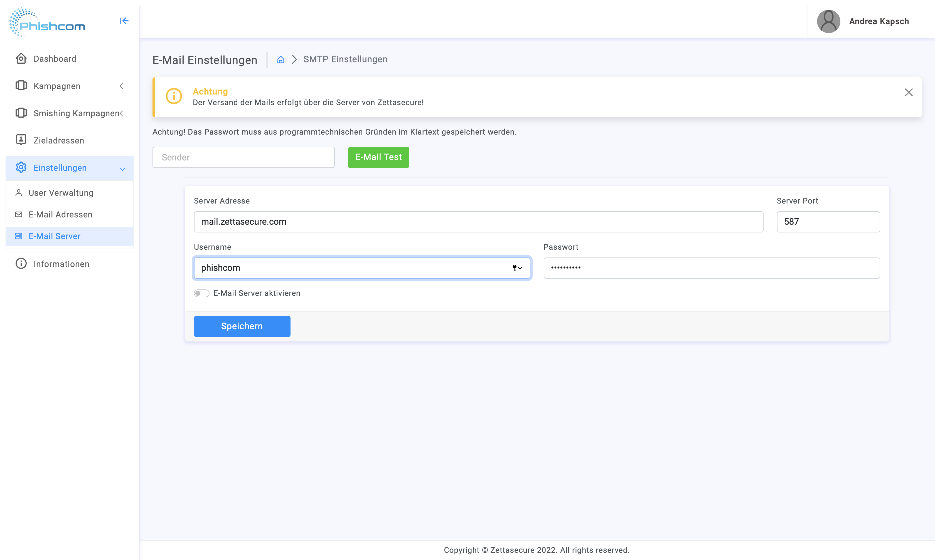Enable the E-Mail Server aktivieren switch
This screenshot has height=560, width=935.
(x=202, y=293)
